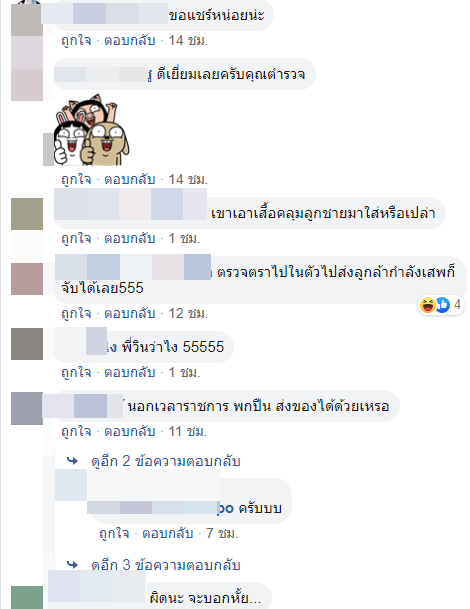Expand "ดูอีก 2 ข้อความตอบกลับ" replies
The image size is (470, 609).
pos(166,461)
